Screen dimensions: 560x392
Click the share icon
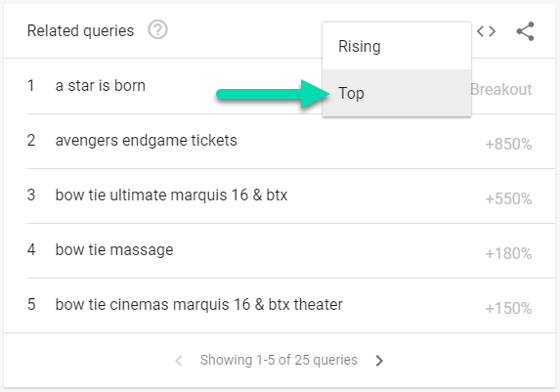pyautogui.click(x=526, y=31)
